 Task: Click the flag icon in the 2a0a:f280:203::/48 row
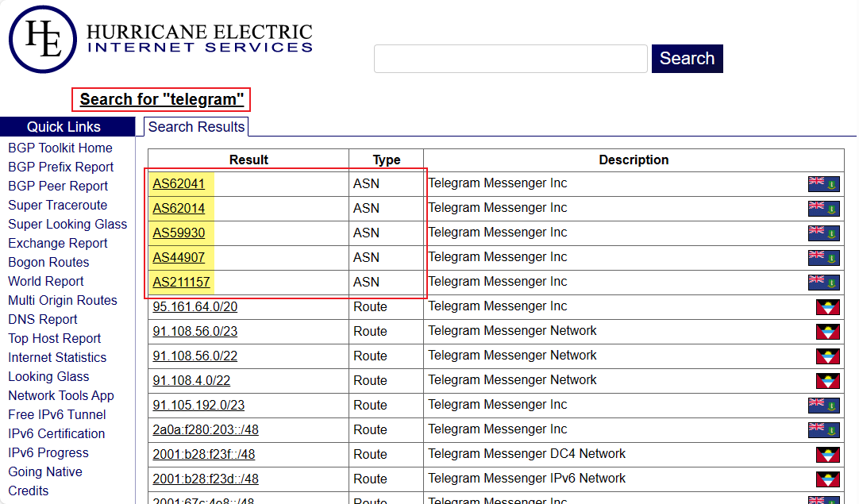[823, 430]
